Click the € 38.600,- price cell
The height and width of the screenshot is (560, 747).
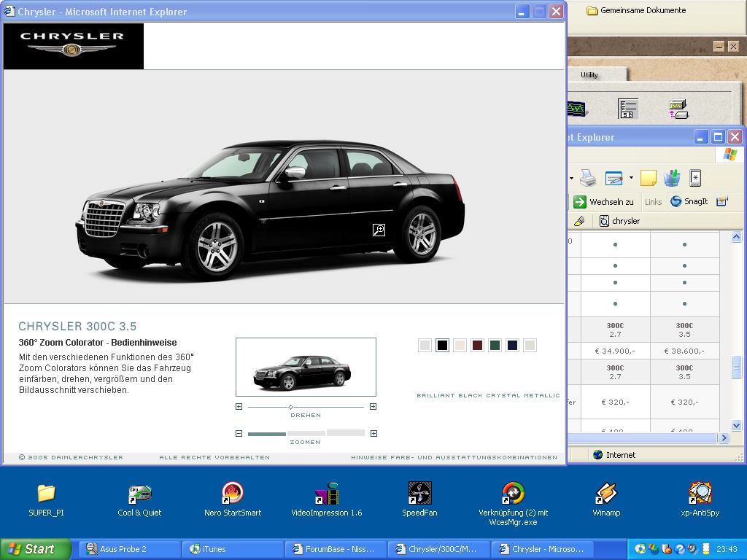[684, 351]
